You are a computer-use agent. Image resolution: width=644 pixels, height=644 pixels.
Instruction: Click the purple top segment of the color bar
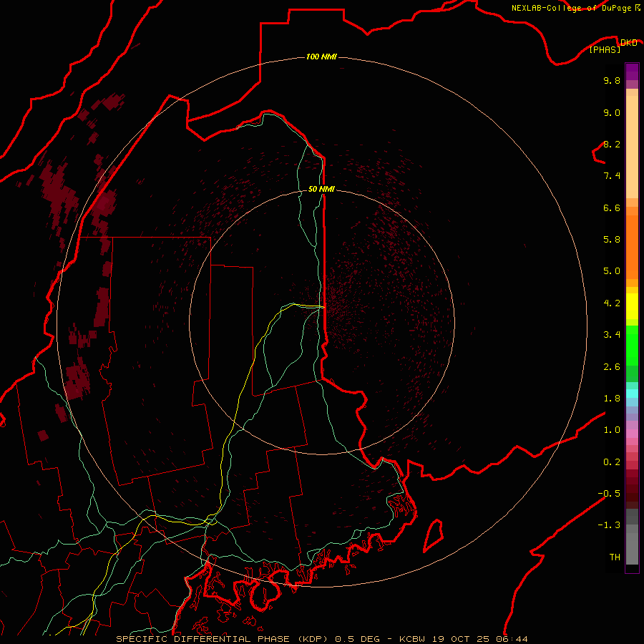click(632, 72)
